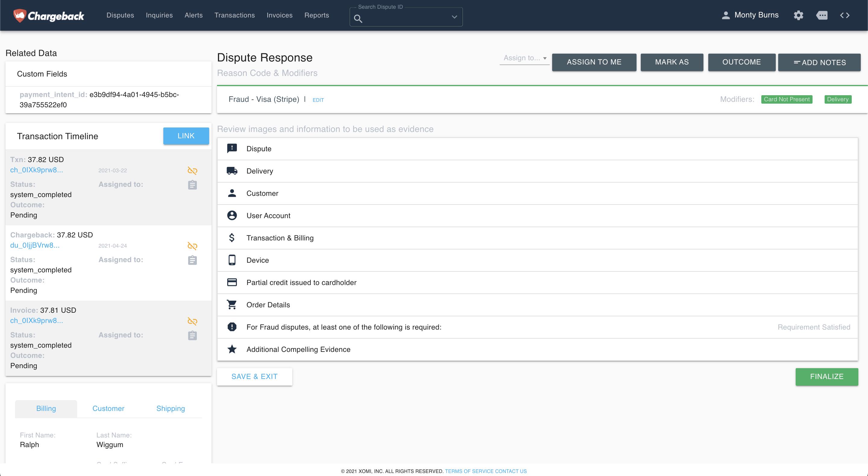Click the Device phone icon
Viewport: 868px width, 476px height.
click(x=232, y=260)
